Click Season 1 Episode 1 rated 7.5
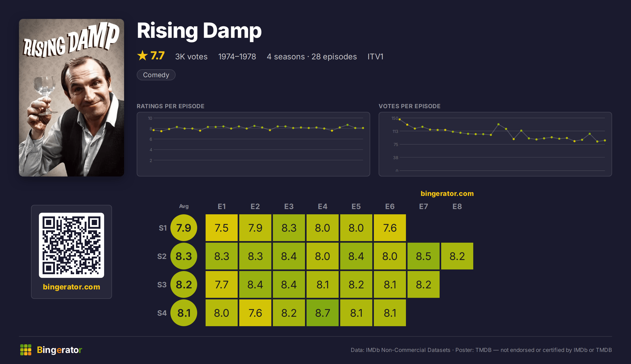The width and height of the screenshot is (631, 364). click(222, 228)
